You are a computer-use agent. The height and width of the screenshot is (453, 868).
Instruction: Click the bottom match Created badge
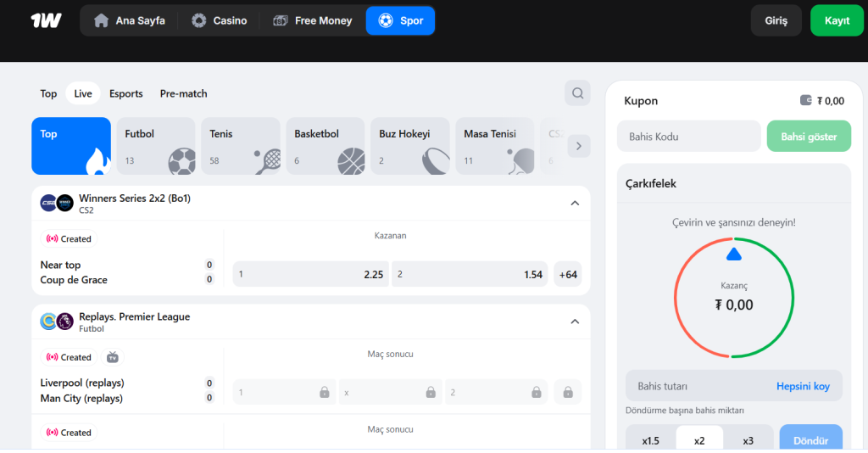tap(69, 433)
